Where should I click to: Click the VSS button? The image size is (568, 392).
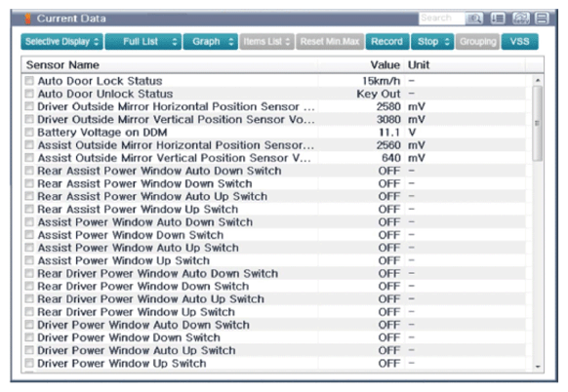click(x=520, y=42)
